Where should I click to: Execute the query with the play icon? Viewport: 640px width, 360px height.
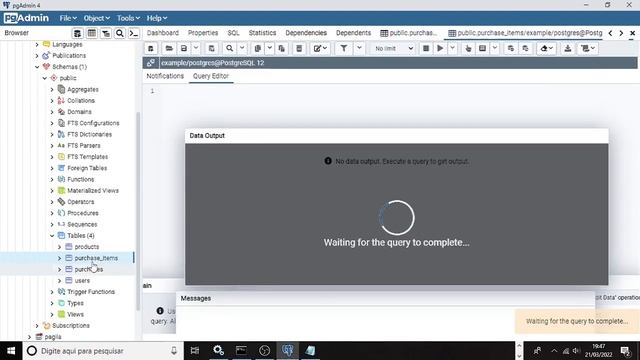click(440, 49)
